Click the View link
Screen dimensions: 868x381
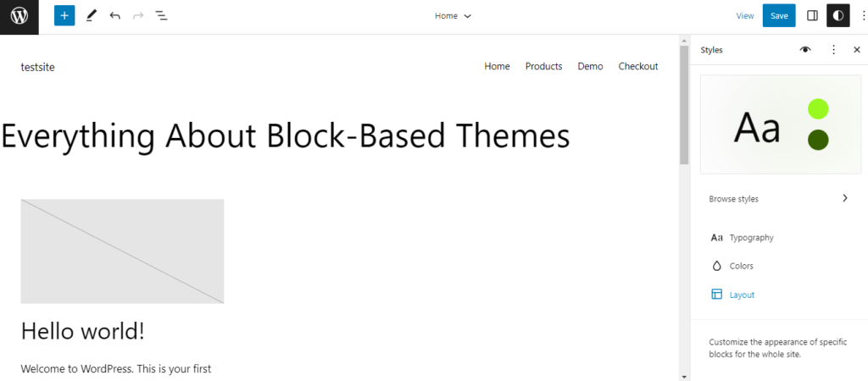[745, 16]
